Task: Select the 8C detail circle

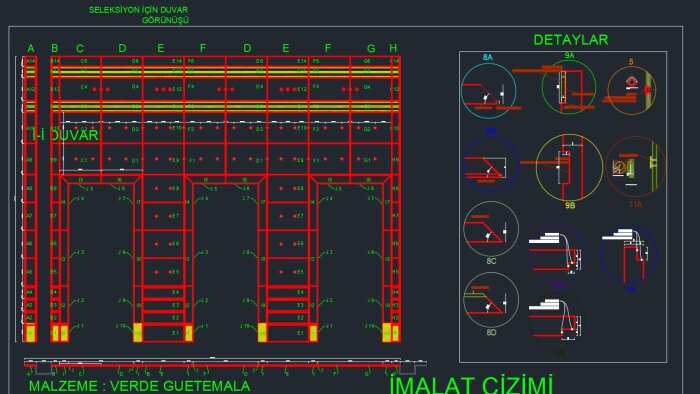Action: (491, 229)
